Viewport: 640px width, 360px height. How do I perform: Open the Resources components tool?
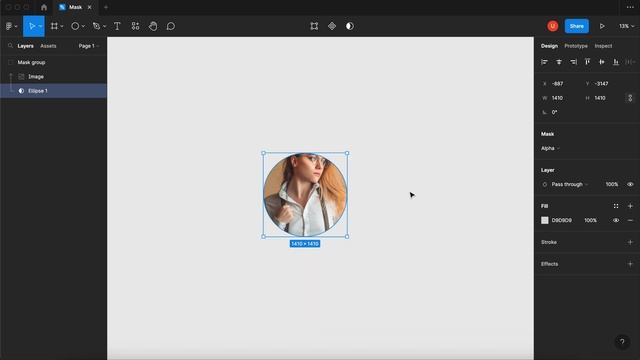pyautogui.click(x=135, y=26)
